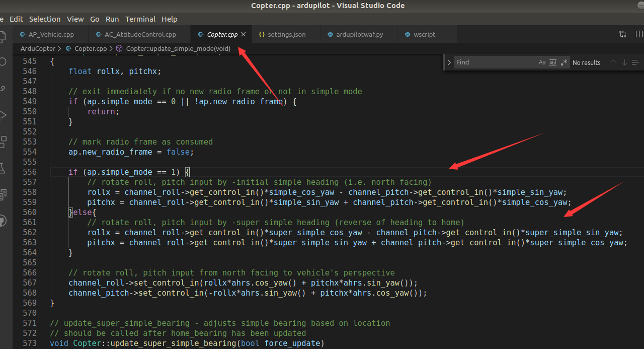The width and height of the screenshot is (644, 349).
Task: Click the method symbol icon in breadcrumb
Action: [x=119, y=49]
